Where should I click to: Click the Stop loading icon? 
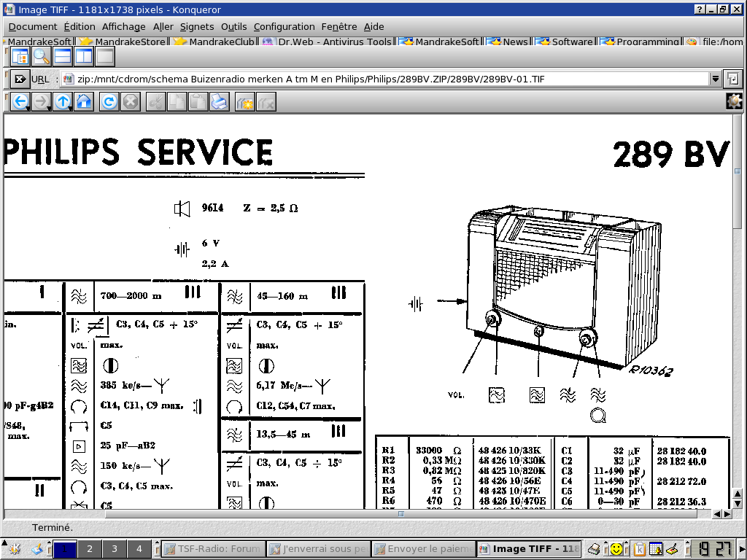click(131, 101)
